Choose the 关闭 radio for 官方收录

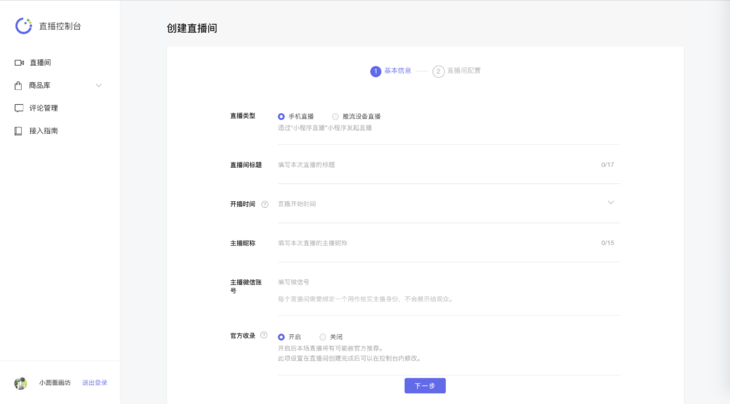pyautogui.click(x=323, y=337)
